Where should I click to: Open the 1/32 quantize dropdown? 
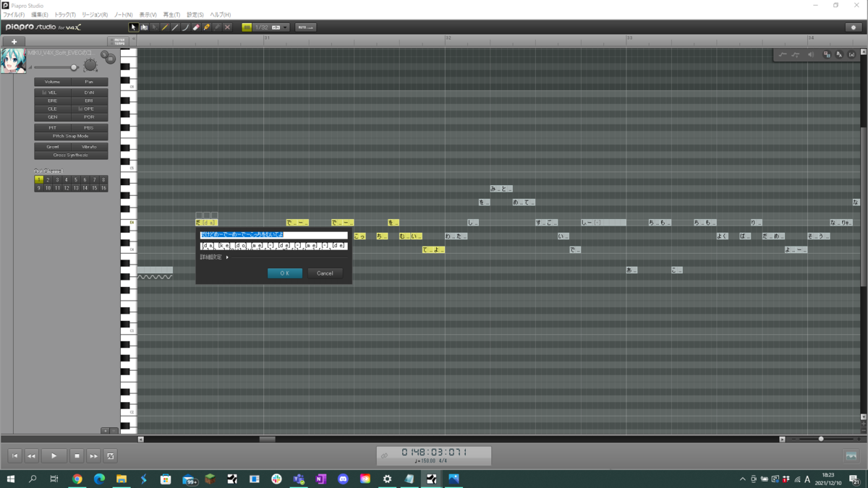point(271,27)
